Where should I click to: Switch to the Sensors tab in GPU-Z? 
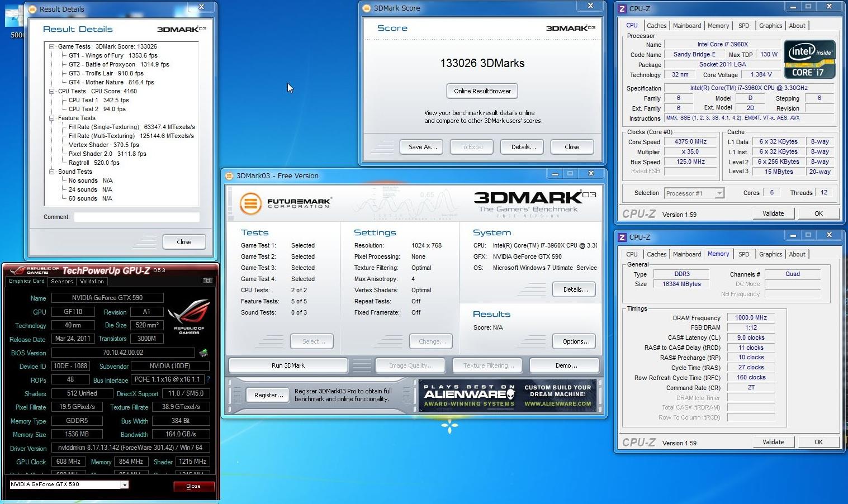(62, 282)
